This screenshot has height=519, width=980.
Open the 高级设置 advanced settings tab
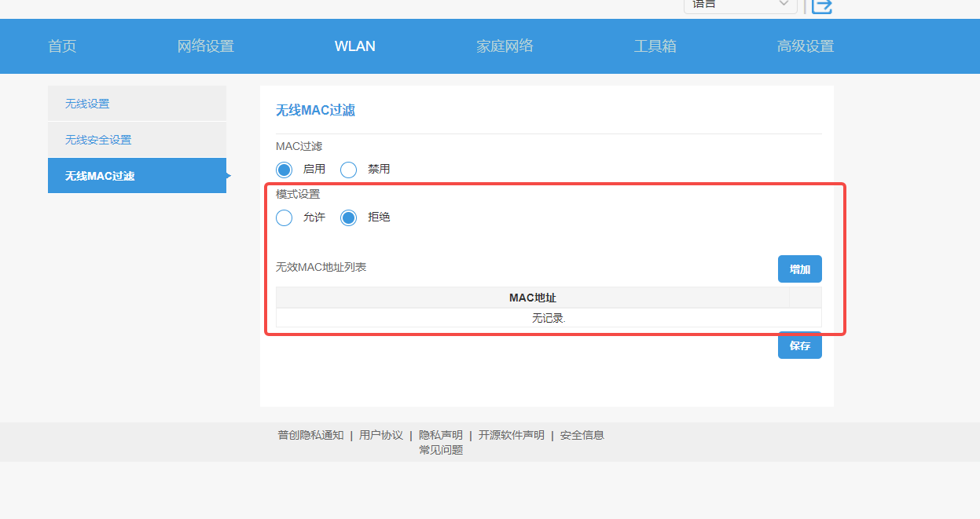(805, 46)
